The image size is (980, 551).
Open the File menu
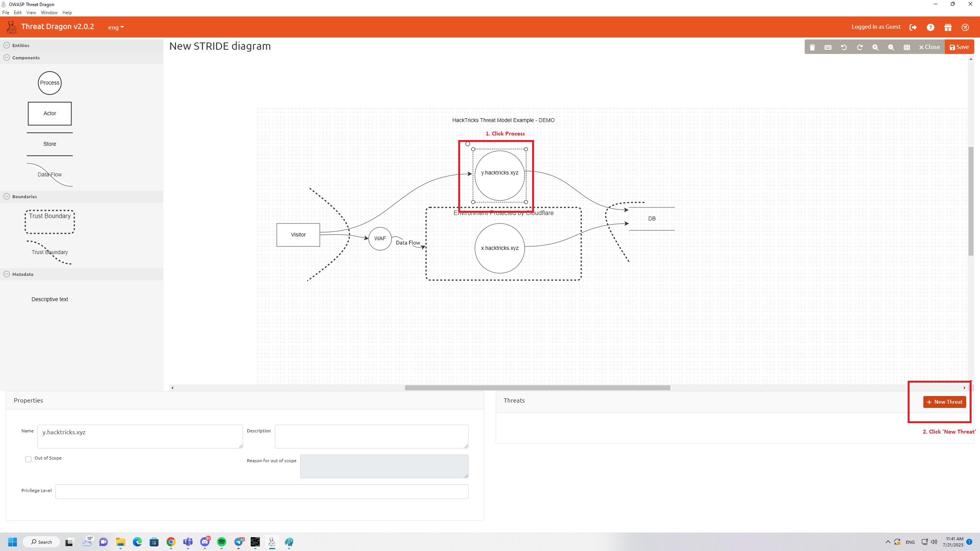(x=6, y=13)
